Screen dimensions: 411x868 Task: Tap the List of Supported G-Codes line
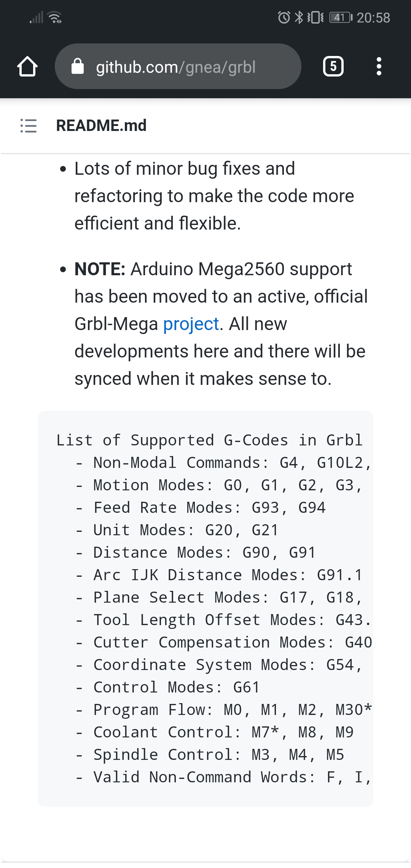click(209, 440)
